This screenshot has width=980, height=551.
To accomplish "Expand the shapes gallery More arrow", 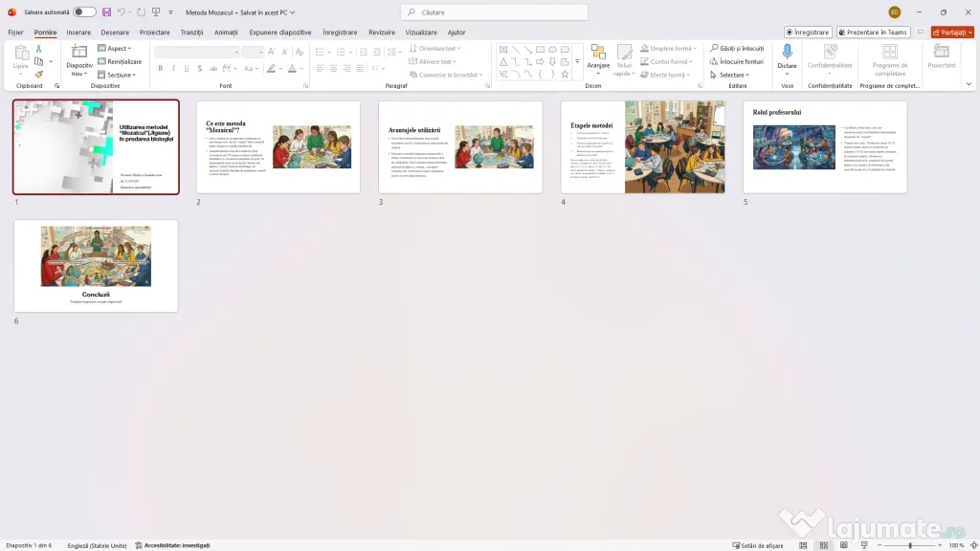I will [577, 62].
